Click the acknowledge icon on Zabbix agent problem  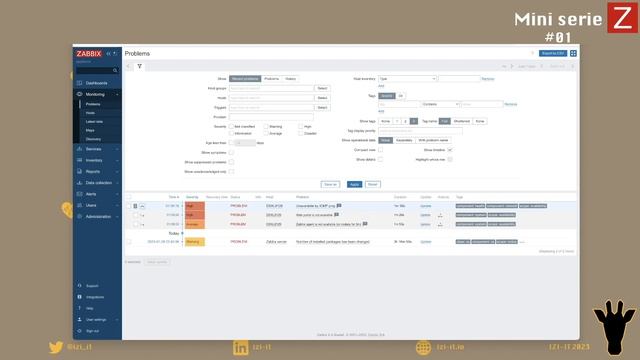(365, 224)
